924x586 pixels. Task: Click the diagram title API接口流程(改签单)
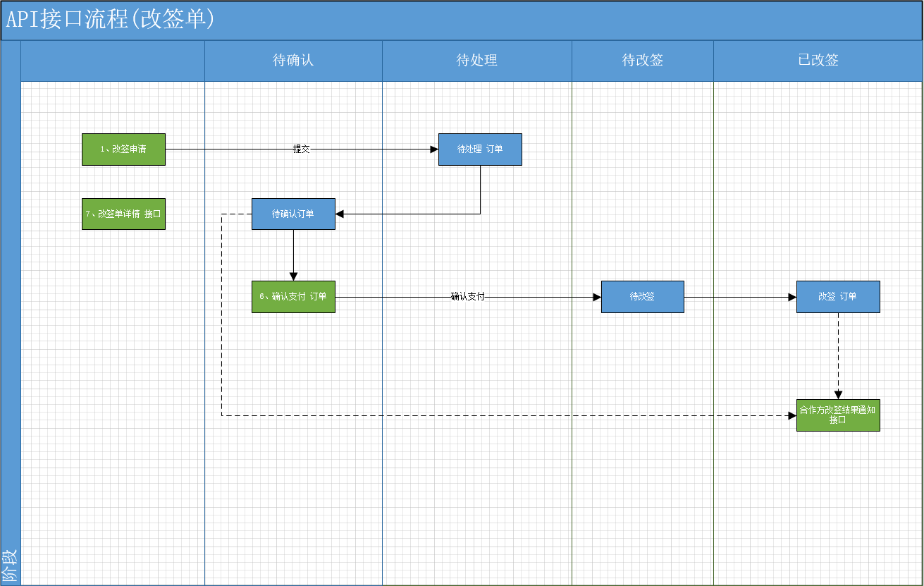111,20
